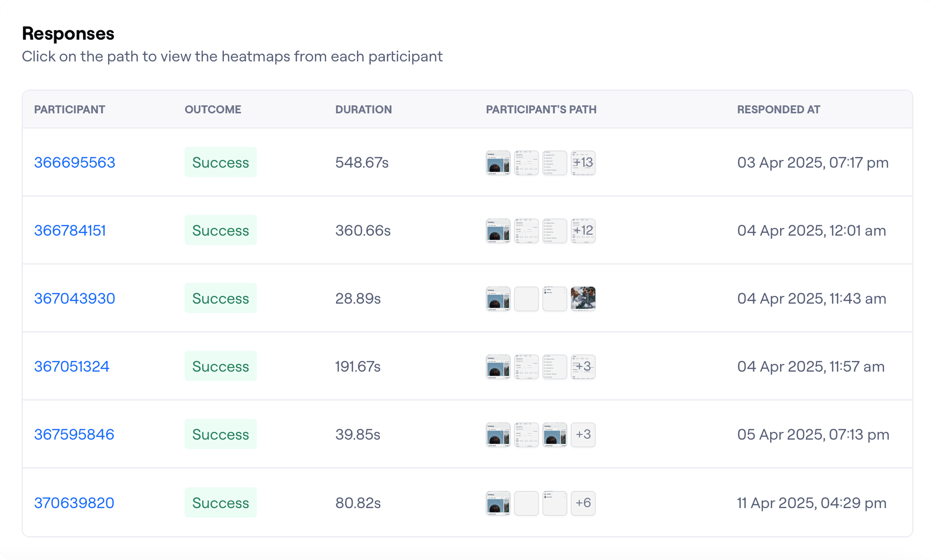
Task: Open third path thumbnail for 367595846
Action: click(x=555, y=435)
